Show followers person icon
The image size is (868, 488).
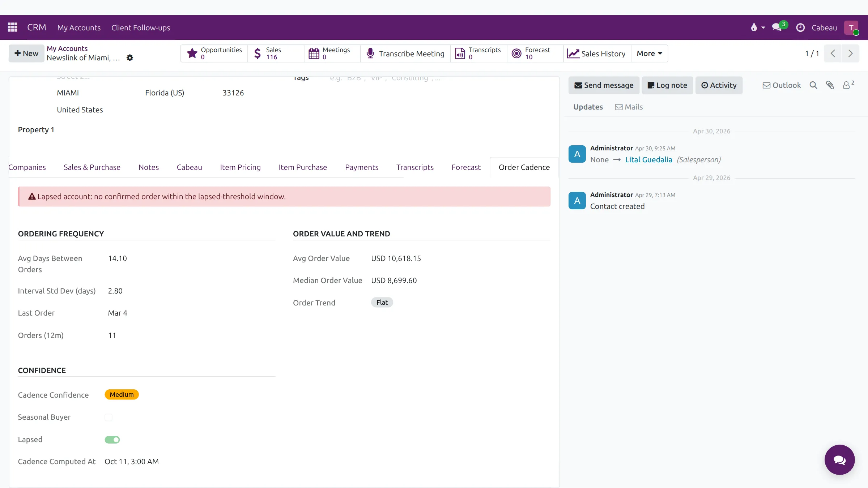tap(848, 85)
